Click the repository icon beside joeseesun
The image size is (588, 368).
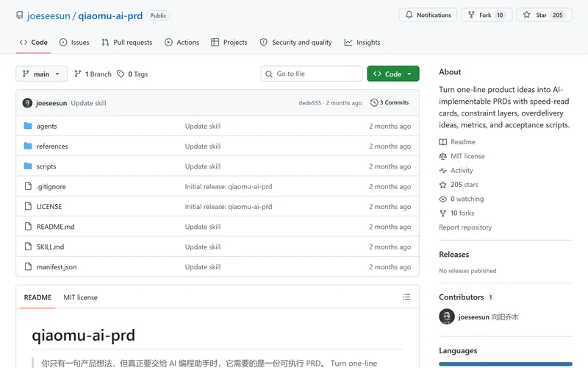20,15
